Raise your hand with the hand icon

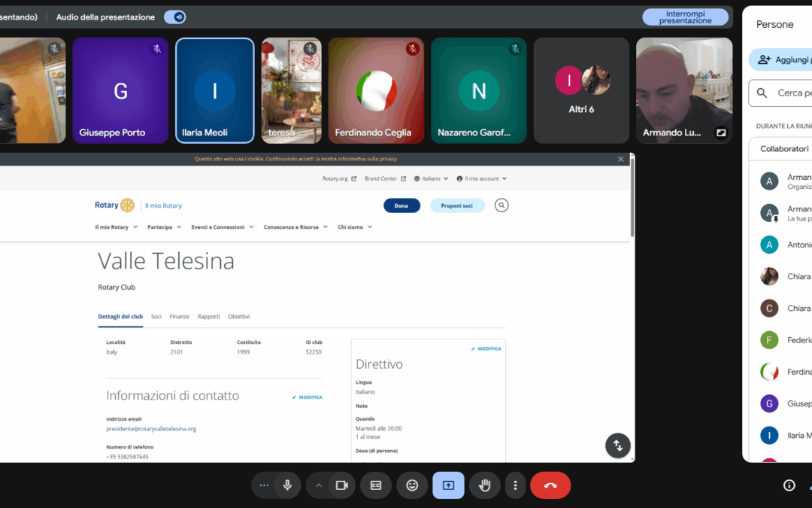(x=485, y=485)
